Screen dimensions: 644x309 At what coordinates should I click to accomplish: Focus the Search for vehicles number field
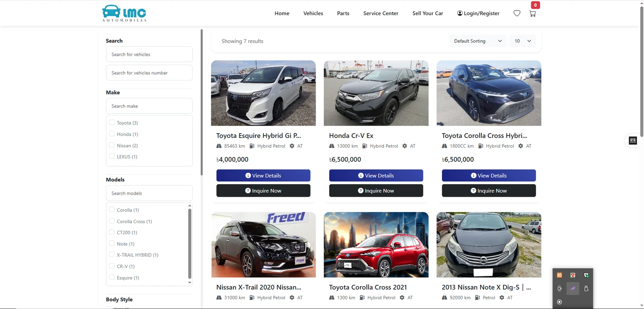pyautogui.click(x=149, y=73)
